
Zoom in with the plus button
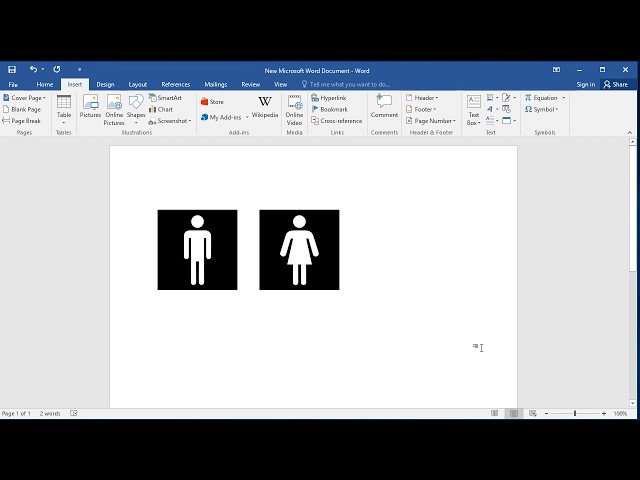point(604,413)
